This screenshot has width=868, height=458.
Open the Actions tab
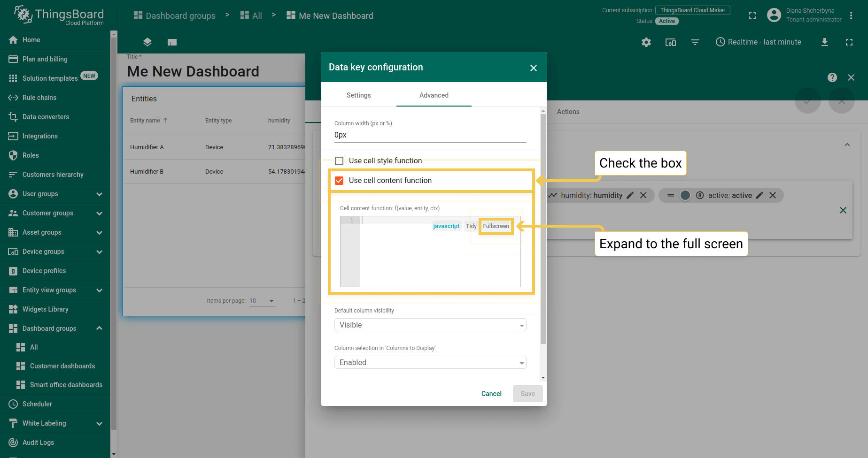[x=568, y=112]
